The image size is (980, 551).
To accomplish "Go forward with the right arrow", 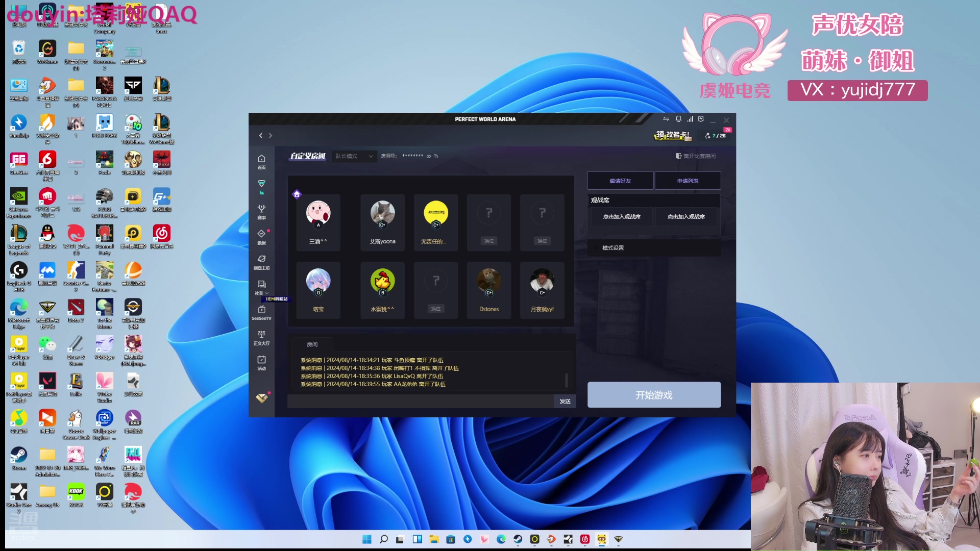I will [271, 136].
